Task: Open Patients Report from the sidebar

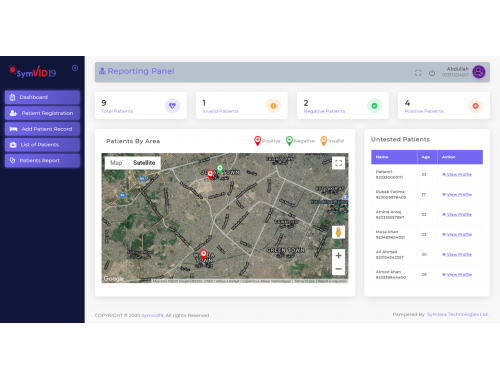Action: click(x=42, y=160)
